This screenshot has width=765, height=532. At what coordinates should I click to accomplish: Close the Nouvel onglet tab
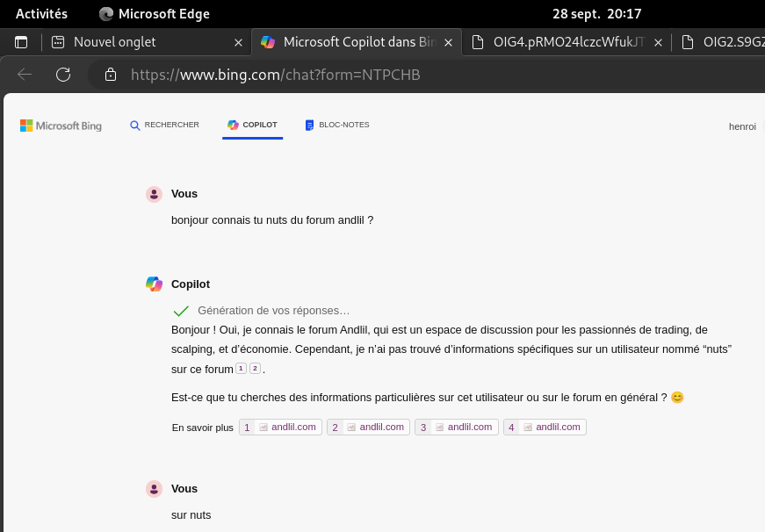[238, 42]
